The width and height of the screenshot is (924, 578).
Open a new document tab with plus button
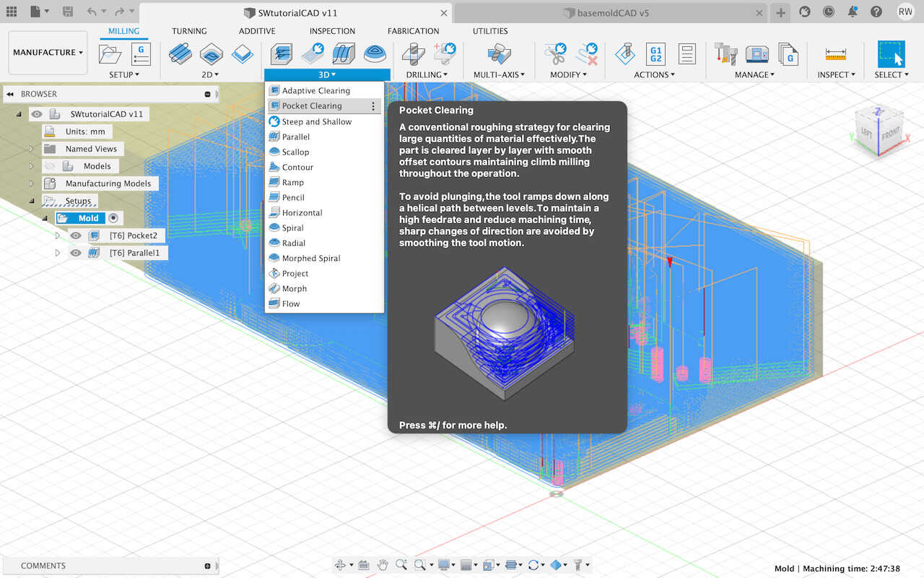pyautogui.click(x=780, y=13)
